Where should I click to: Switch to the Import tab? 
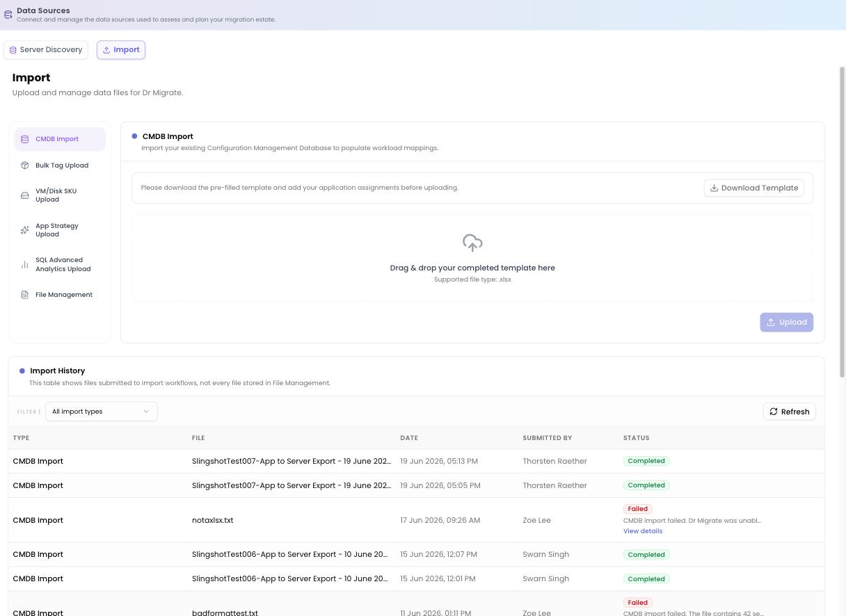[x=121, y=50]
